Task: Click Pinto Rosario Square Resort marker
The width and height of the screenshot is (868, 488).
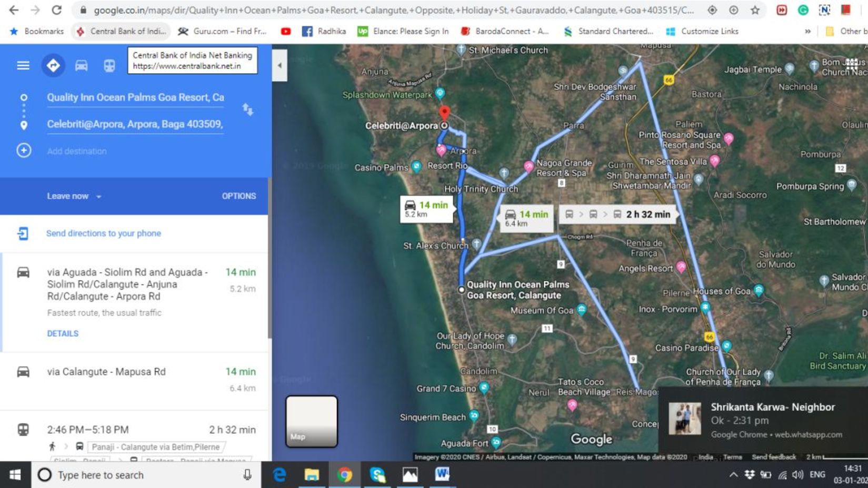Action: (x=729, y=139)
